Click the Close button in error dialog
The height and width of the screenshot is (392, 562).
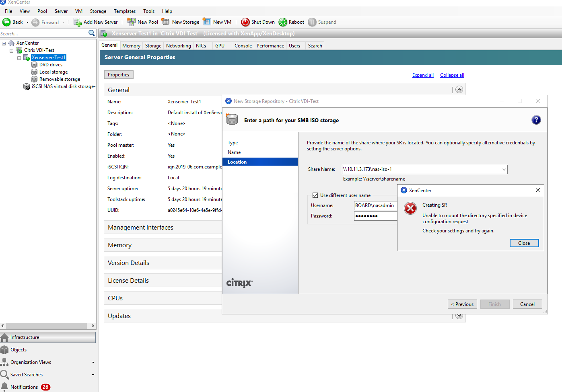click(524, 243)
